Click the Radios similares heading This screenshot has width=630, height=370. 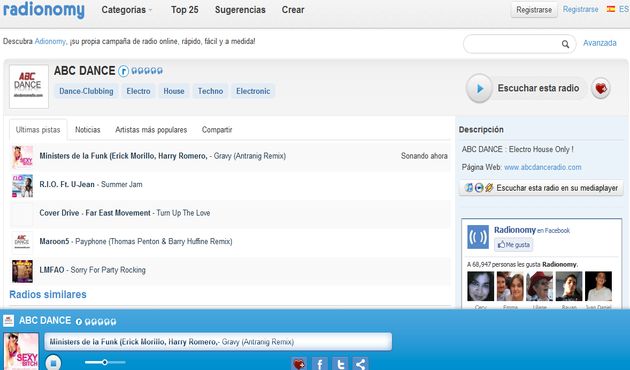(x=48, y=294)
